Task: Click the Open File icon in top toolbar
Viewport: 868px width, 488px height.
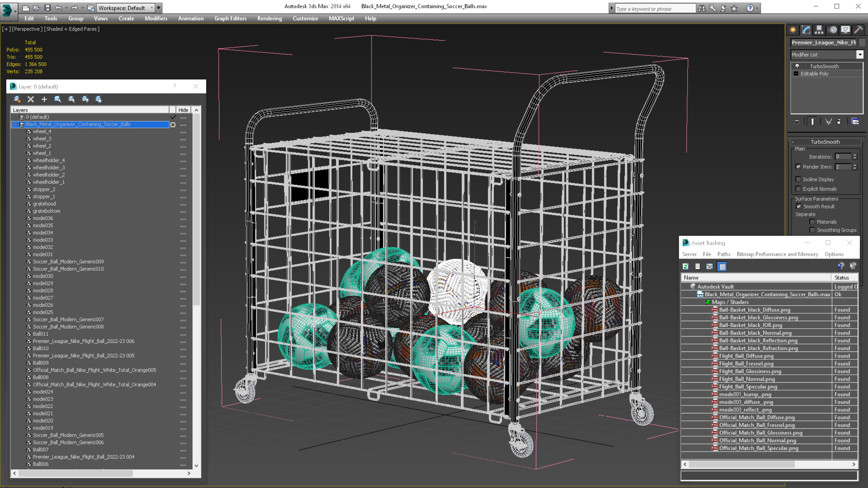Action: coord(37,8)
